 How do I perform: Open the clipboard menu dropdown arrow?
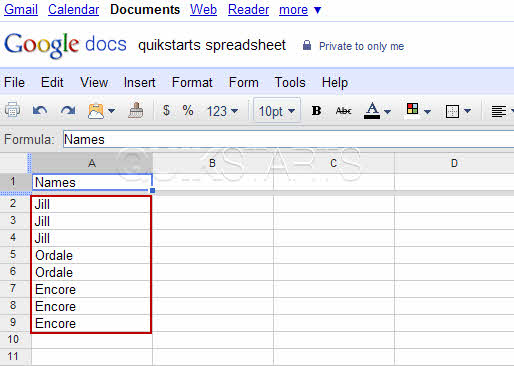111,111
